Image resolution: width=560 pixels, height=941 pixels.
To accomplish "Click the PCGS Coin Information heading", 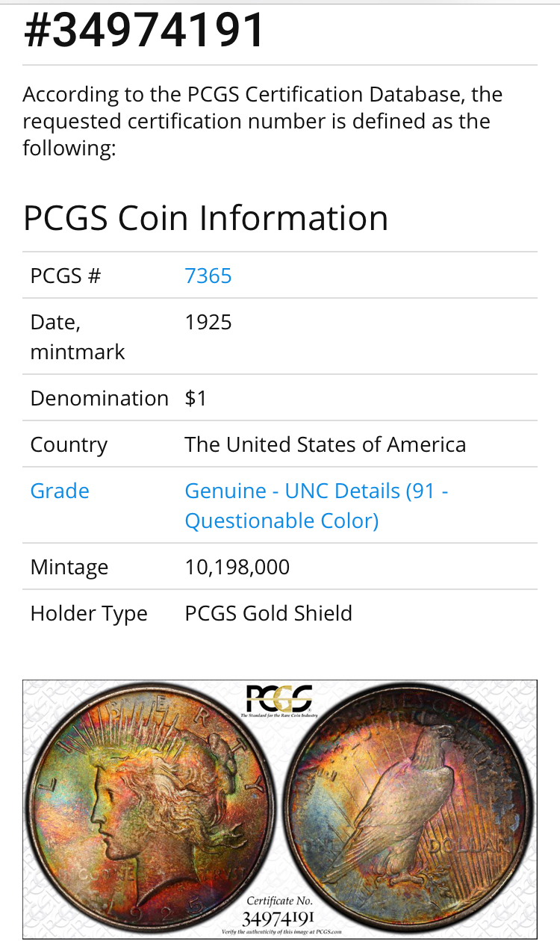I will click(205, 218).
